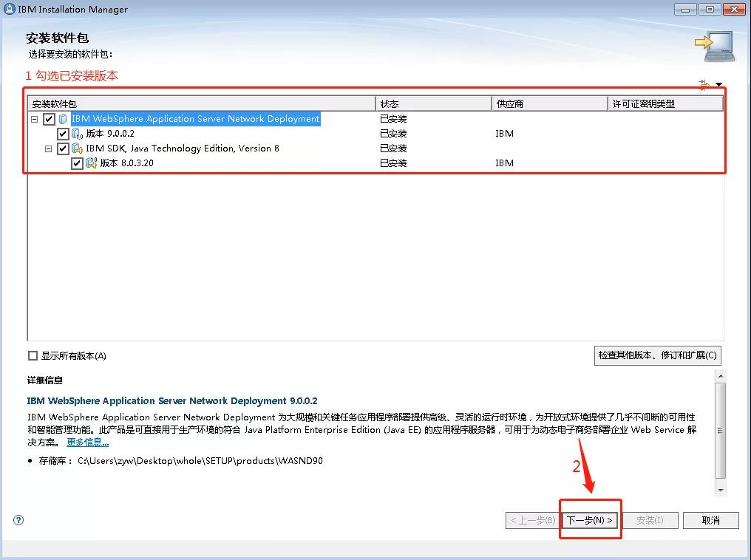Click the disabled 安装(I) install button
The width and height of the screenshot is (751, 560).
coord(650,520)
